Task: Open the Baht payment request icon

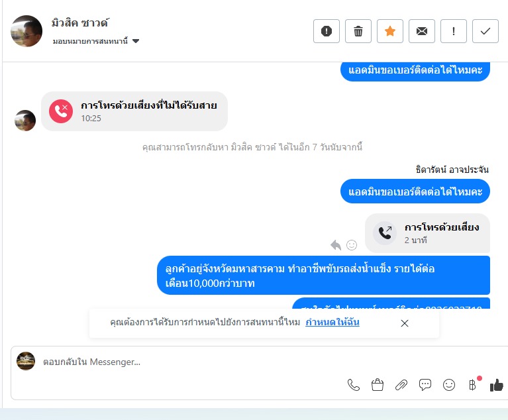Action: (x=473, y=385)
